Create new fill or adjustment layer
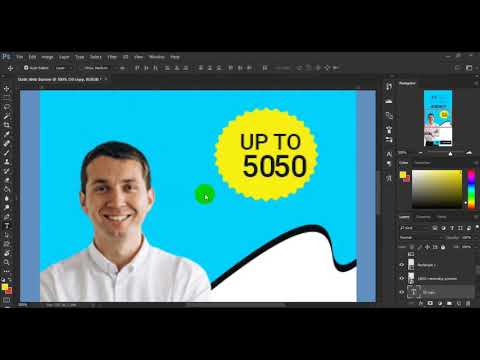 440,303
